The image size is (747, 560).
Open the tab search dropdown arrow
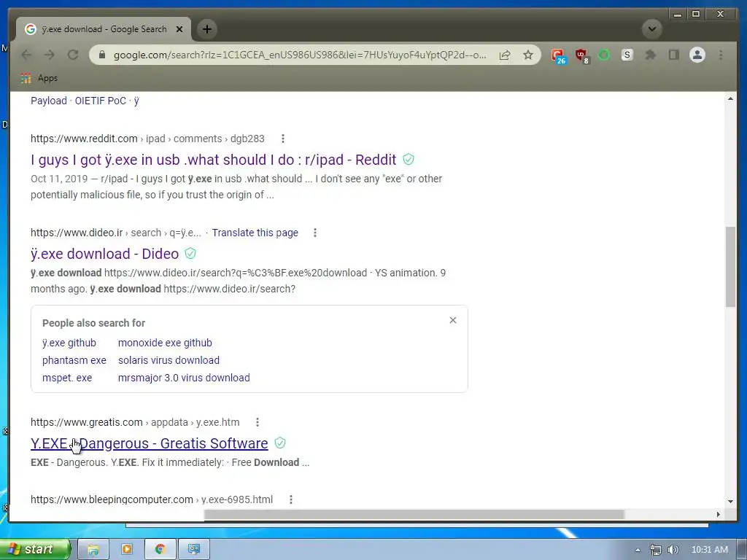651,29
